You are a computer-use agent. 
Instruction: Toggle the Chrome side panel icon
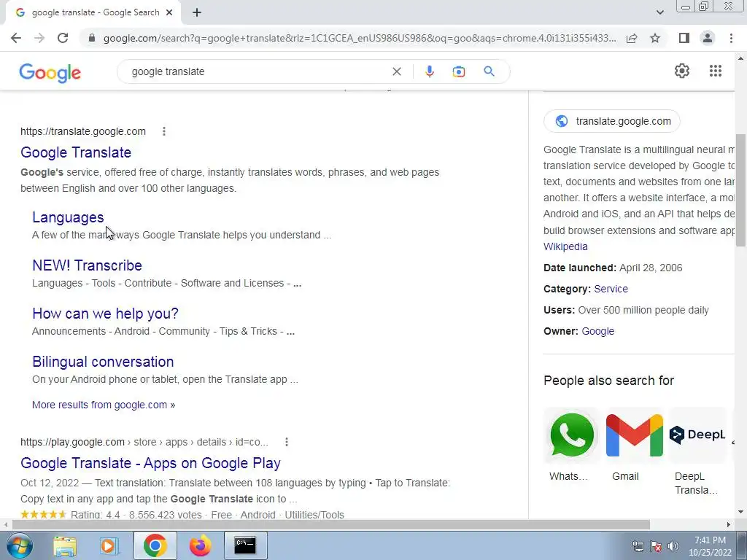[x=684, y=38]
